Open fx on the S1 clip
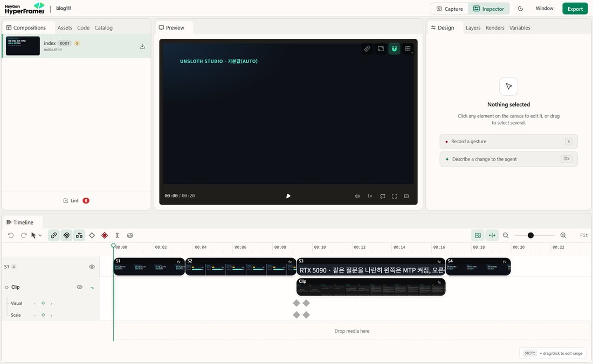 tap(179, 262)
